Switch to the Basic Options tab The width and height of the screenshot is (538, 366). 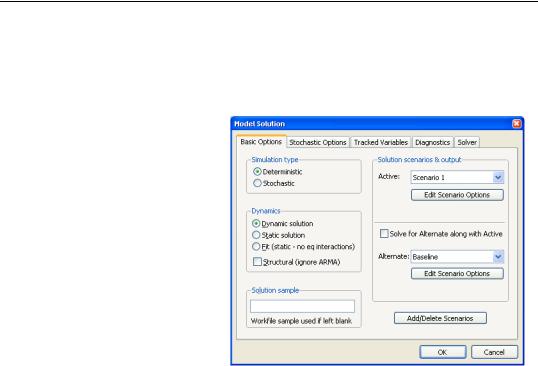tap(261, 142)
